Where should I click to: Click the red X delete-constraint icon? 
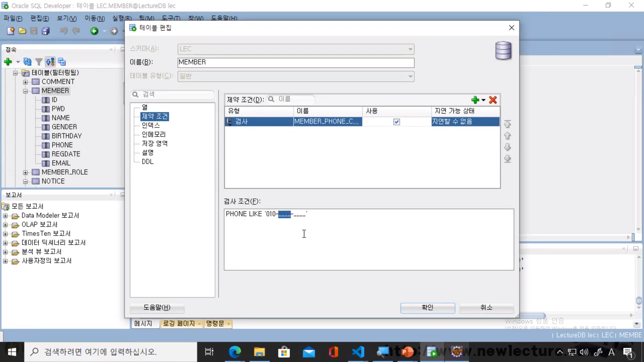pyautogui.click(x=493, y=100)
